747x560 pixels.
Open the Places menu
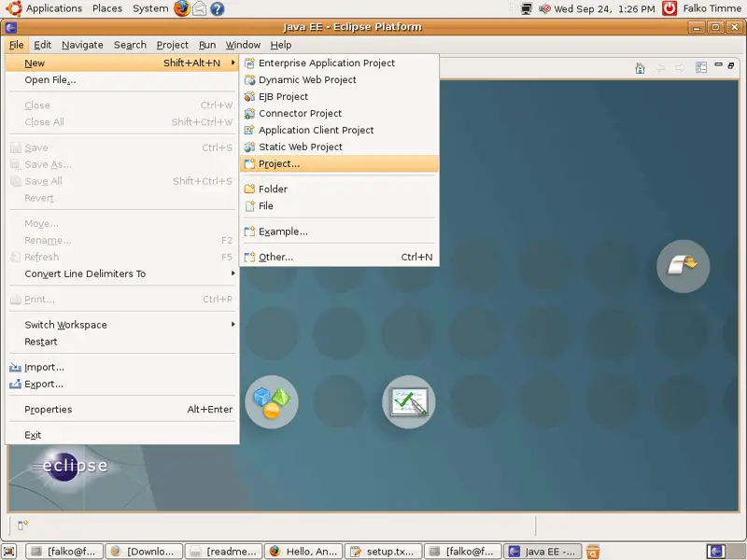(107, 8)
